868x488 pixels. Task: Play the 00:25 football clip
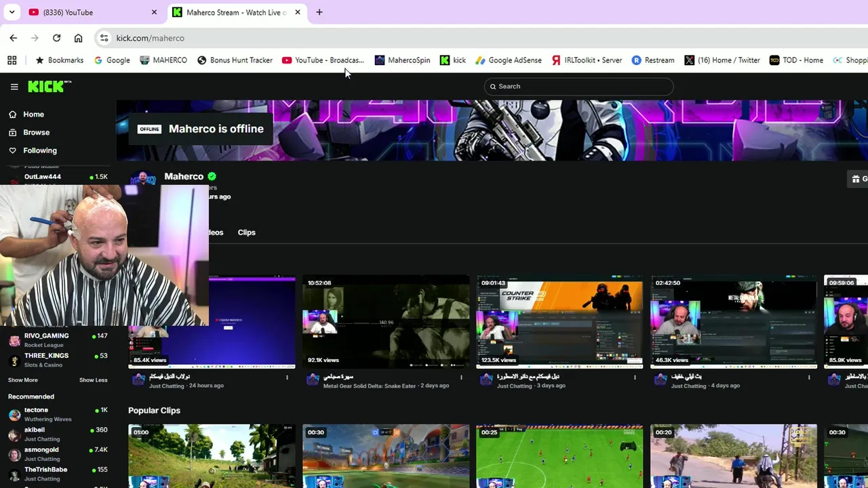point(559,456)
